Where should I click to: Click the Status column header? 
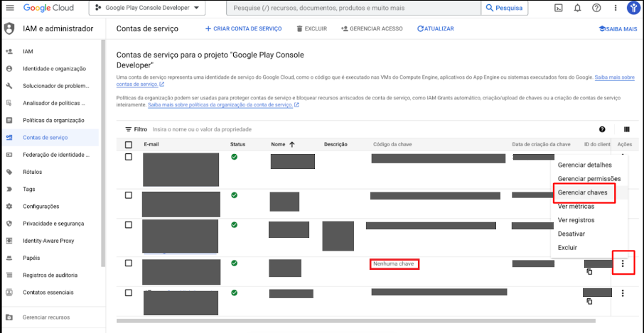click(237, 144)
